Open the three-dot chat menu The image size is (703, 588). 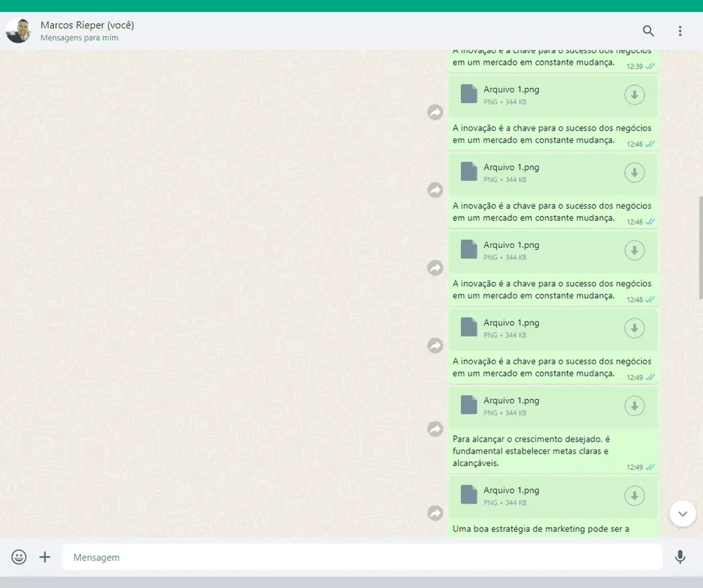(680, 31)
